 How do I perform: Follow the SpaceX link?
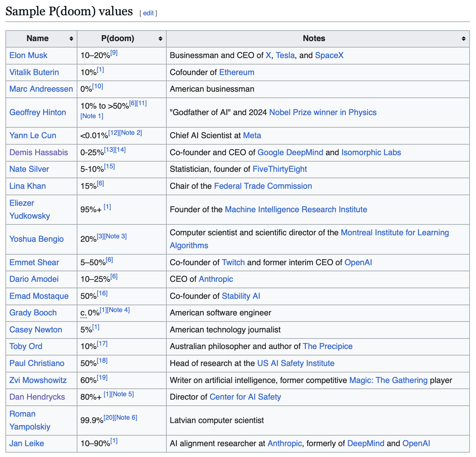tap(329, 55)
